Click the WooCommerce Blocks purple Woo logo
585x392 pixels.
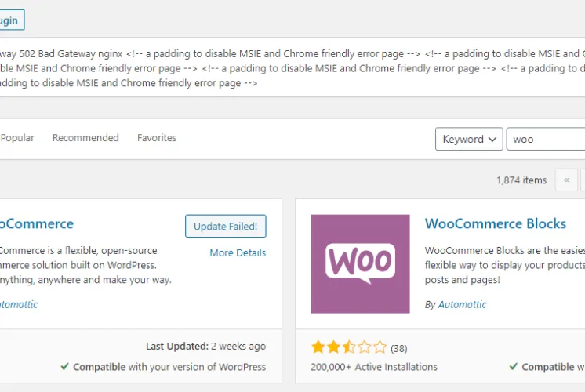[360, 263]
